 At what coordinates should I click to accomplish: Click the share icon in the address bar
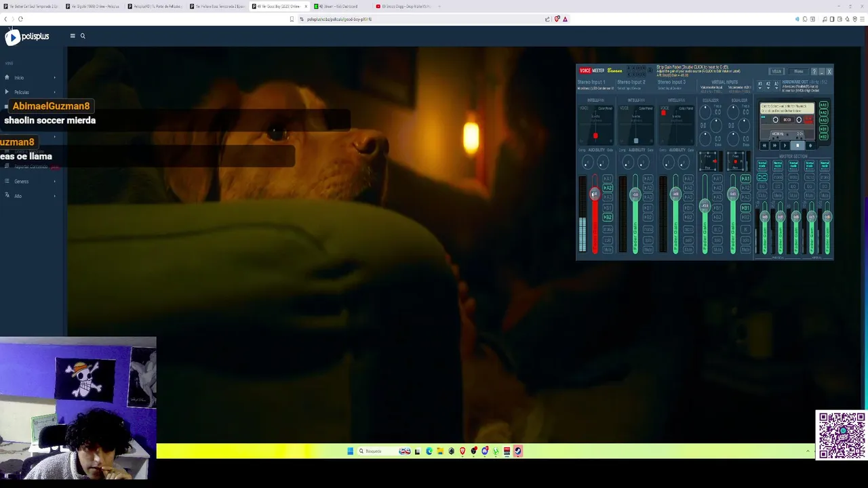click(x=547, y=19)
